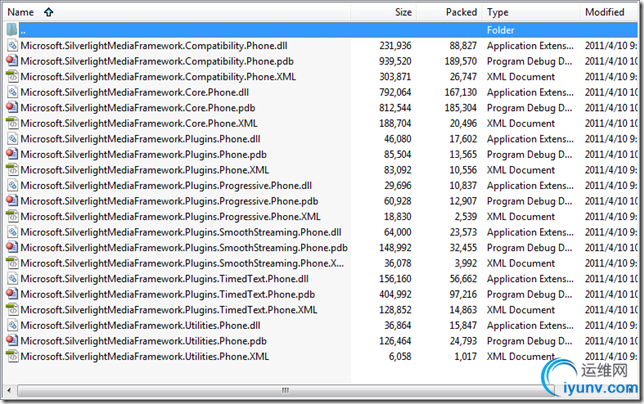644x404 pixels.
Task: Click the packed value 2,539
Action: 466,217
